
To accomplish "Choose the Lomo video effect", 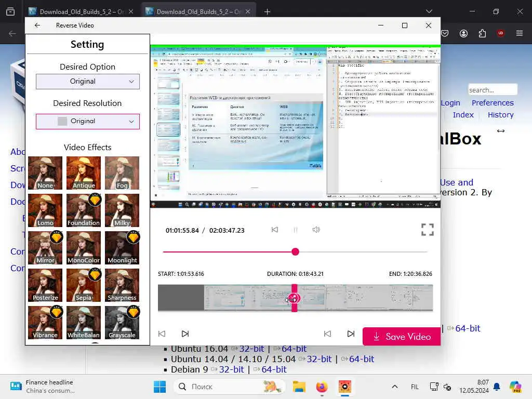I will 45,210.
